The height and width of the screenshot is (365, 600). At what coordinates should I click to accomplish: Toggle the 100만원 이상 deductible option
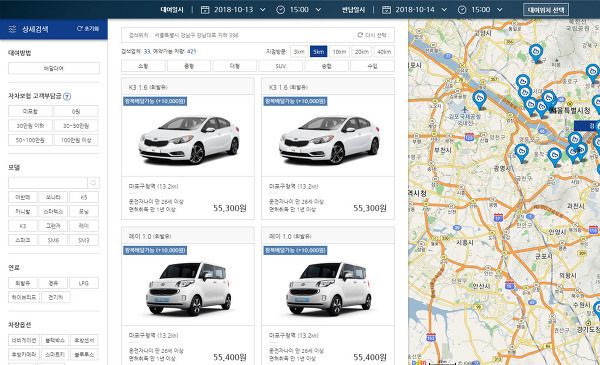click(x=76, y=140)
